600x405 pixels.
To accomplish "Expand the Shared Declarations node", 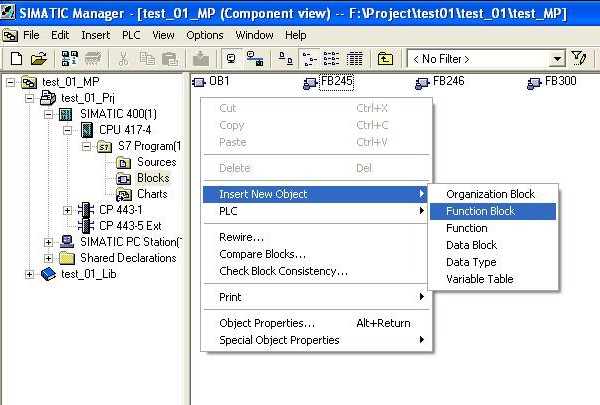I will [x=49, y=258].
